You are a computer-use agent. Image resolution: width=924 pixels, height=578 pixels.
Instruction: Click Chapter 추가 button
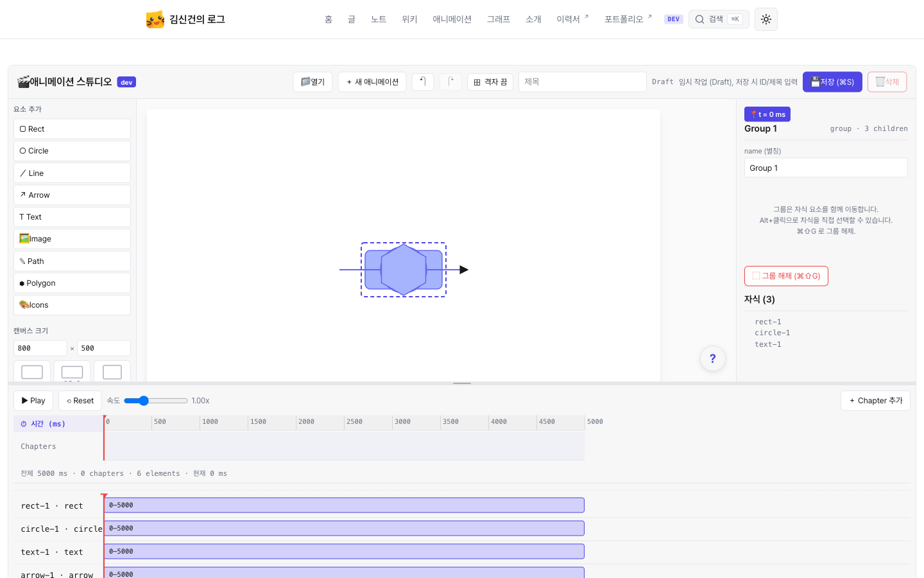coord(875,401)
